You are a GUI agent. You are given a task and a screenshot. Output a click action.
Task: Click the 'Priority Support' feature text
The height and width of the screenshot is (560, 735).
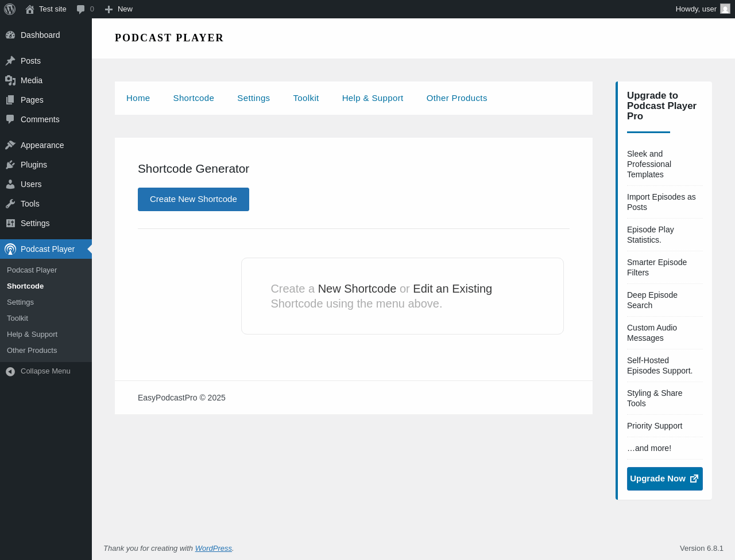(655, 426)
